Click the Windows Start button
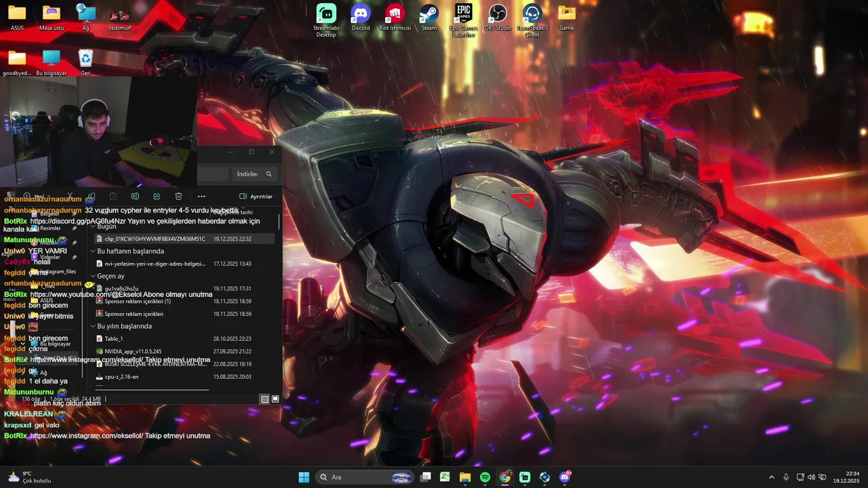This screenshot has width=868, height=488. click(304, 477)
